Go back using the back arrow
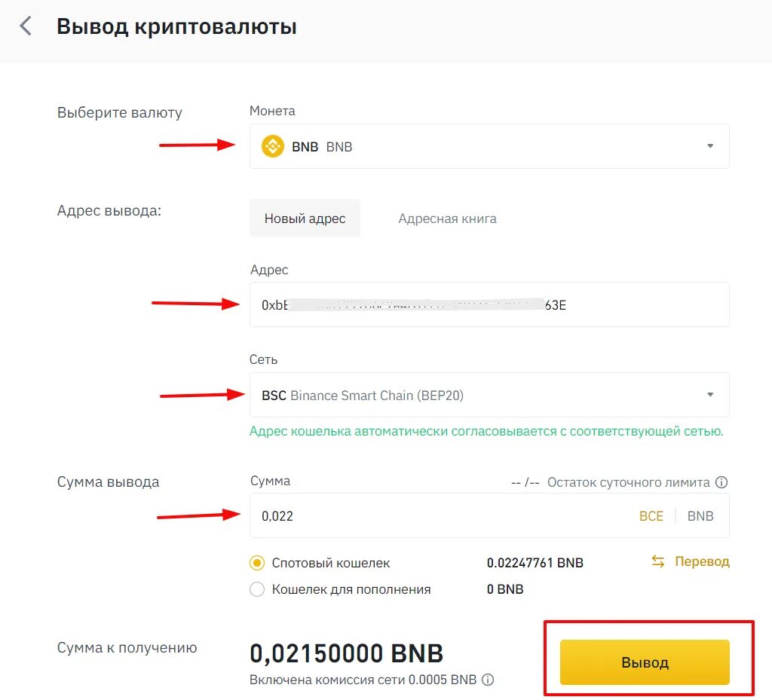Screen dimensions: 772x700 click(26, 27)
